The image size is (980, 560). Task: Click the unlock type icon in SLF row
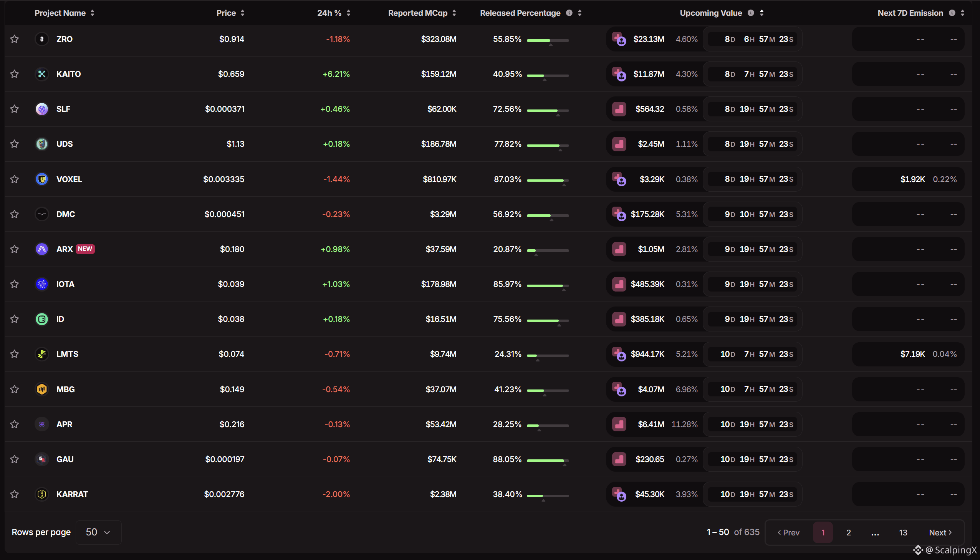point(619,109)
